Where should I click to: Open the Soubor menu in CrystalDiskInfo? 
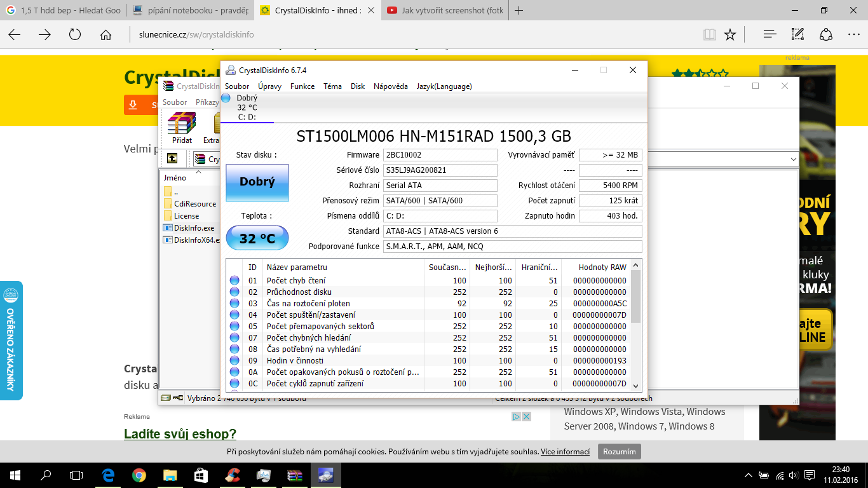(237, 86)
